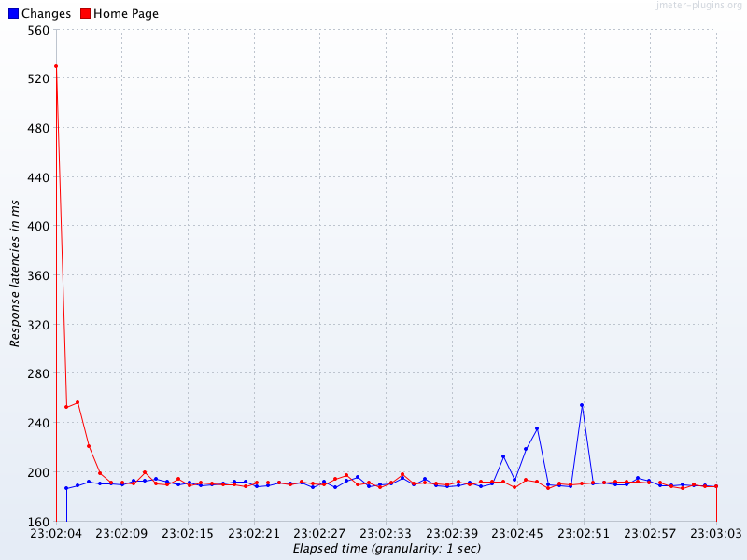Click the red point near 256 ms
This screenshot has height=560, width=747.
[78, 402]
